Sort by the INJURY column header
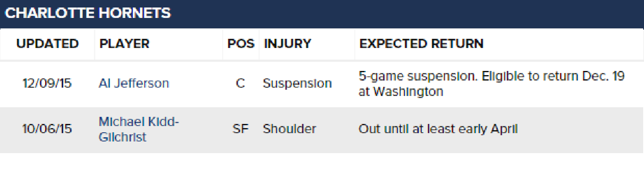The image size is (644, 169). coord(288,44)
